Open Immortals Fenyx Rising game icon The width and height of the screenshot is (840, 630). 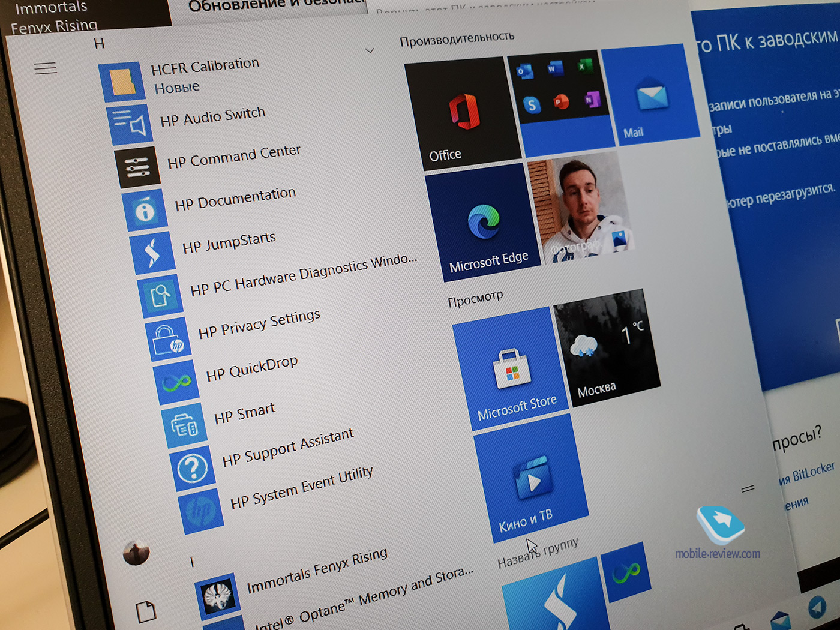click(218, 597)
